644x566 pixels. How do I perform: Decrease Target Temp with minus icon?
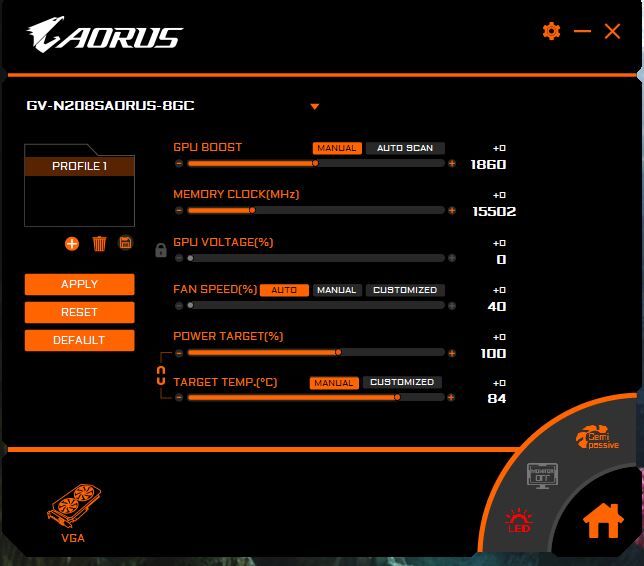click(179, 397)
